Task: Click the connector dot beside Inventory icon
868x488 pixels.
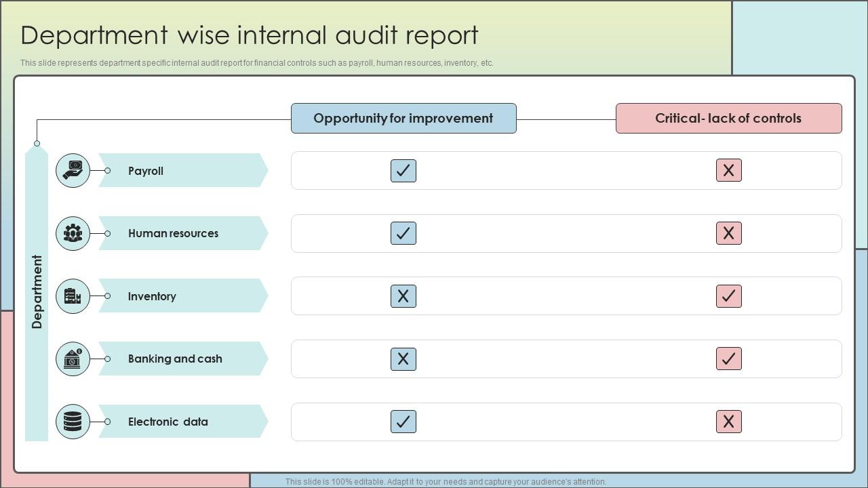Action: coord(106,296)
